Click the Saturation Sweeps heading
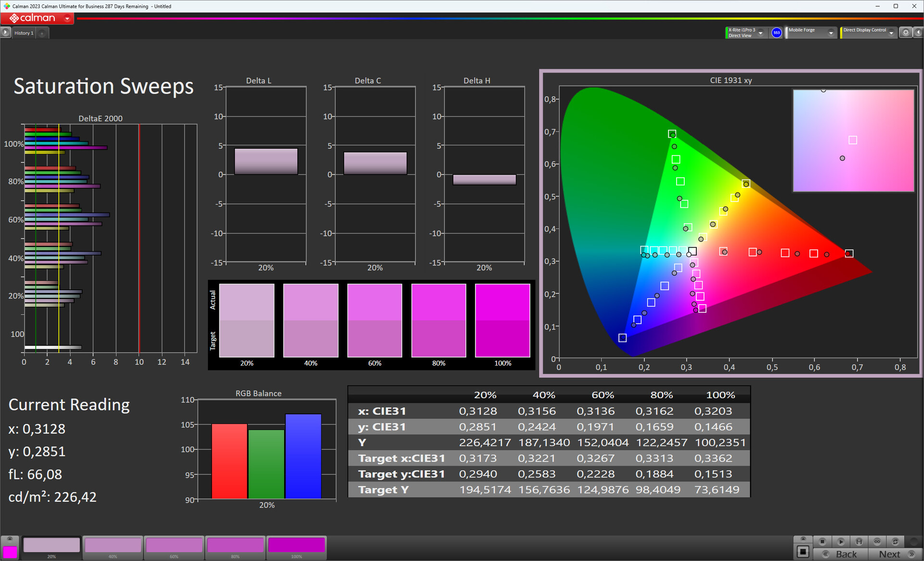This screenshot has height=561, width=924. coord(103,87)
